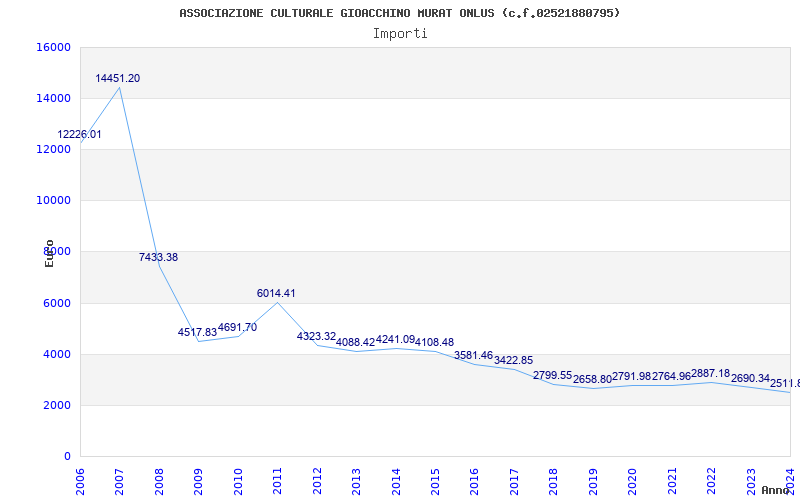The image size is (800, 500).
Task: Pick the 7433.38 data label
Action: coord(159,258)
